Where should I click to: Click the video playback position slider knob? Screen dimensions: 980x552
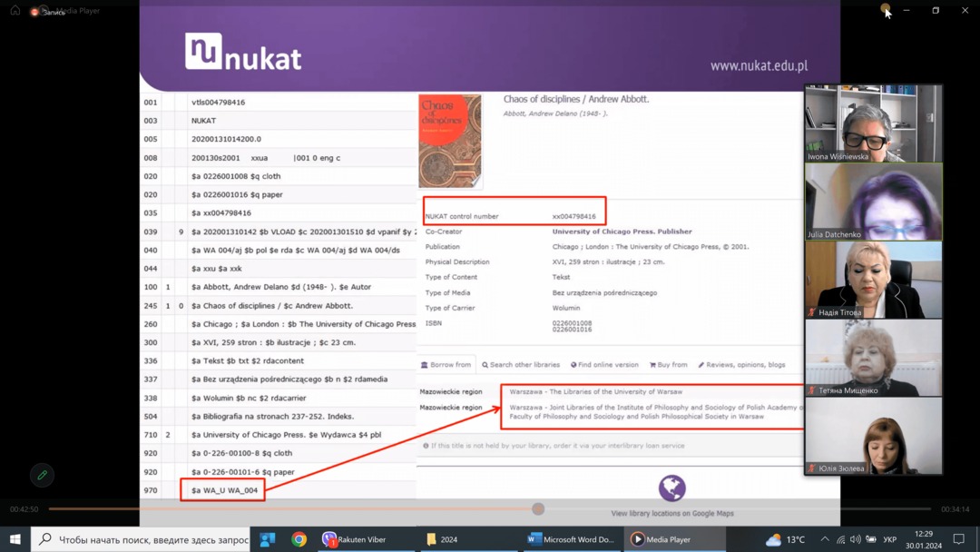538,508
